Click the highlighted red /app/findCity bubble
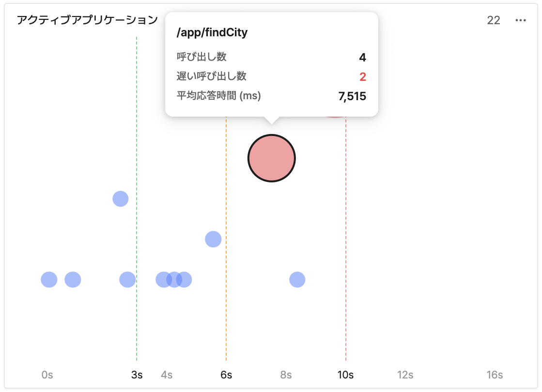Screen dimensions: 542x392 271,158
